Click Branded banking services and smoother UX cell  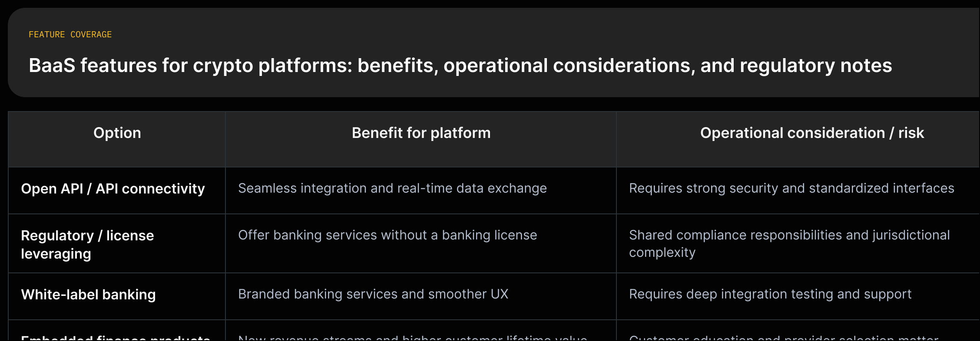pos(373,294)
